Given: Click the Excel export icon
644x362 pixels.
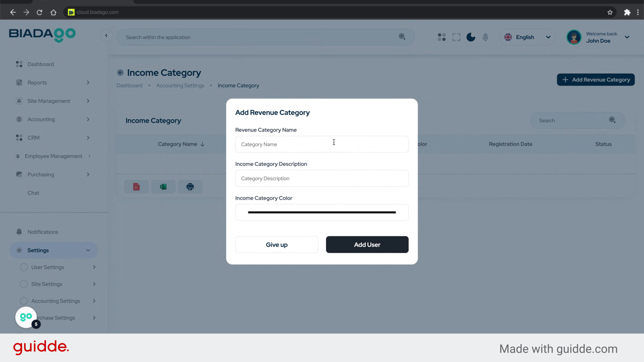Looking at the screenshot, I should point(163,187).
